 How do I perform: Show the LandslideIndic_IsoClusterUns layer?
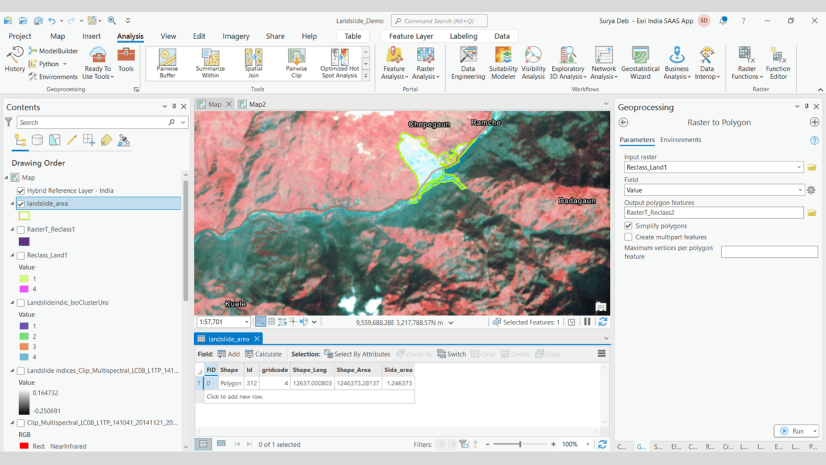[x=21, y=303]
